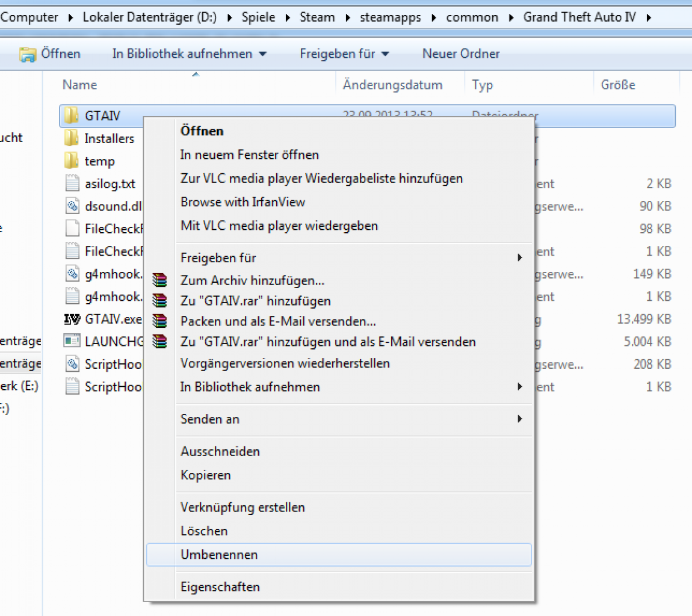
Task: Expand the 'Senden an' submenu arrow
Action: point(520,419)
